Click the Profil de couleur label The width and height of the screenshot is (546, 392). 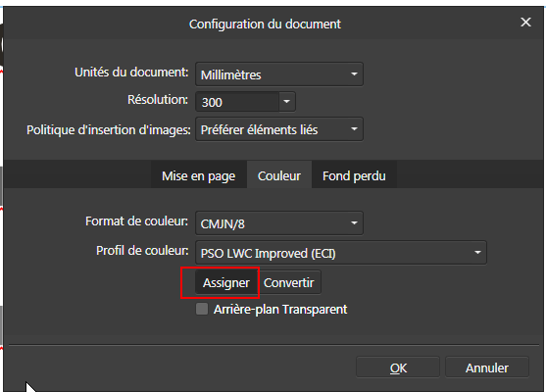[x=142, y=250]
